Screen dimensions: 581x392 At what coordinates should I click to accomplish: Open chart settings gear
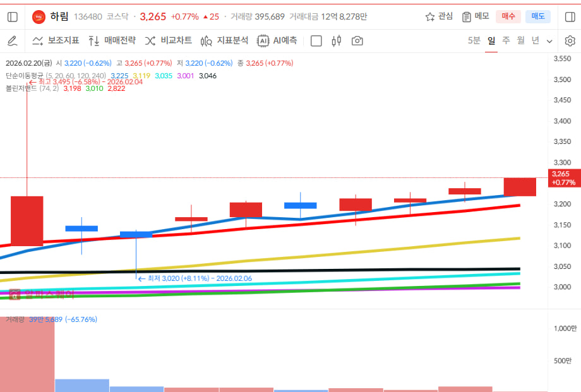coord(570,41)
